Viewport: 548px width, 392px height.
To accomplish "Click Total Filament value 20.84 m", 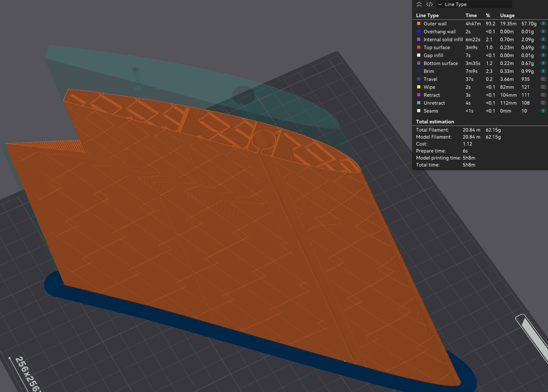I will (x=471, y=130).
